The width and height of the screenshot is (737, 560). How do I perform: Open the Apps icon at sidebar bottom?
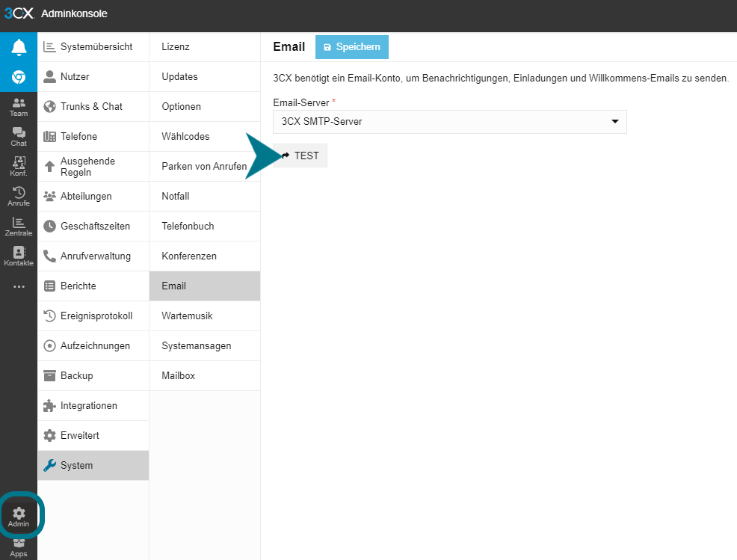(x=19, y=550)
